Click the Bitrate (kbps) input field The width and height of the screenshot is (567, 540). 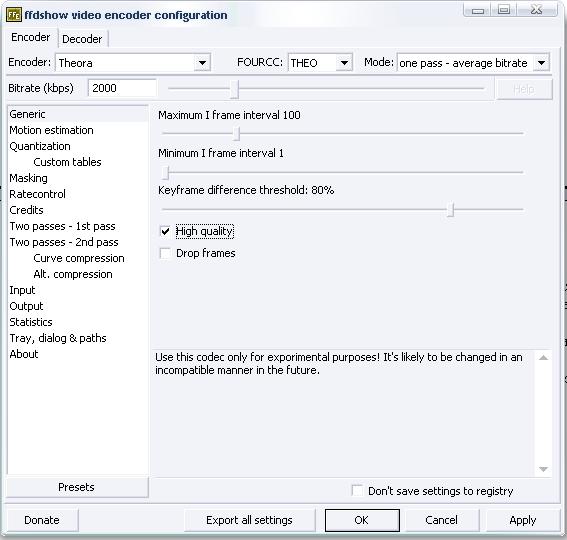pos(122,88)
